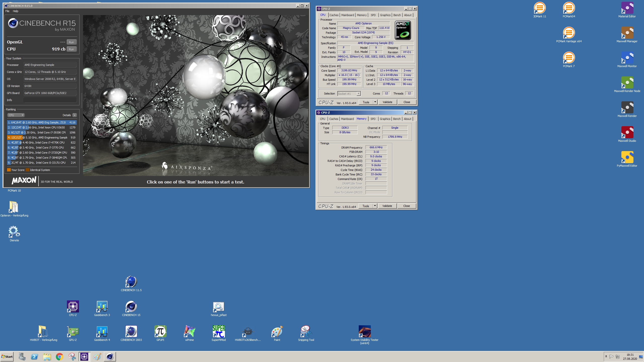Open the Help menu in Cinebench

point(16,11)
